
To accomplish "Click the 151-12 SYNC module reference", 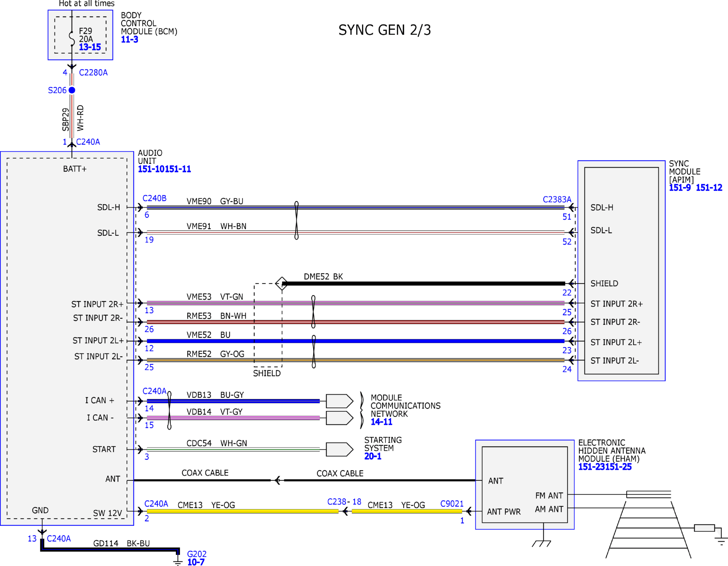I will [x=709, y=188].
